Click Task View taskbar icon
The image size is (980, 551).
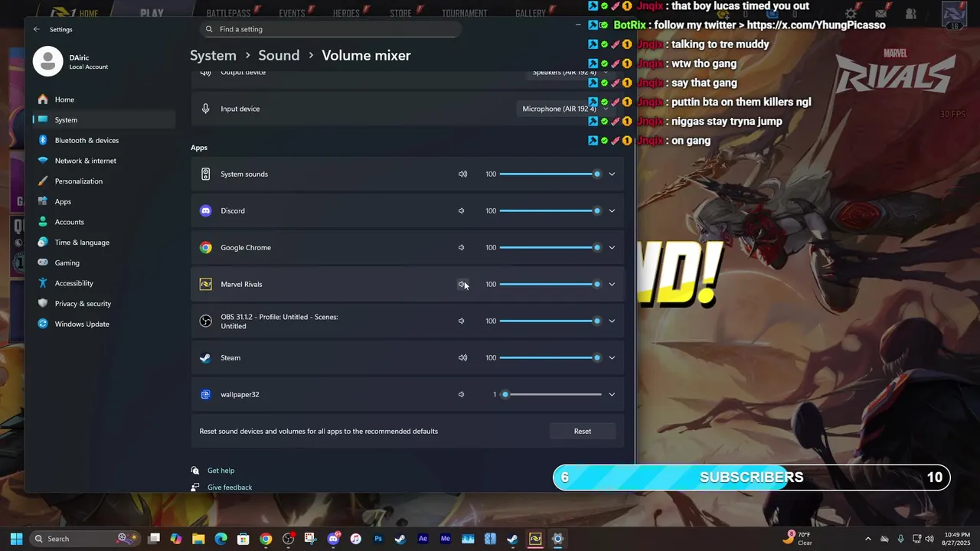tap(154, 539)
